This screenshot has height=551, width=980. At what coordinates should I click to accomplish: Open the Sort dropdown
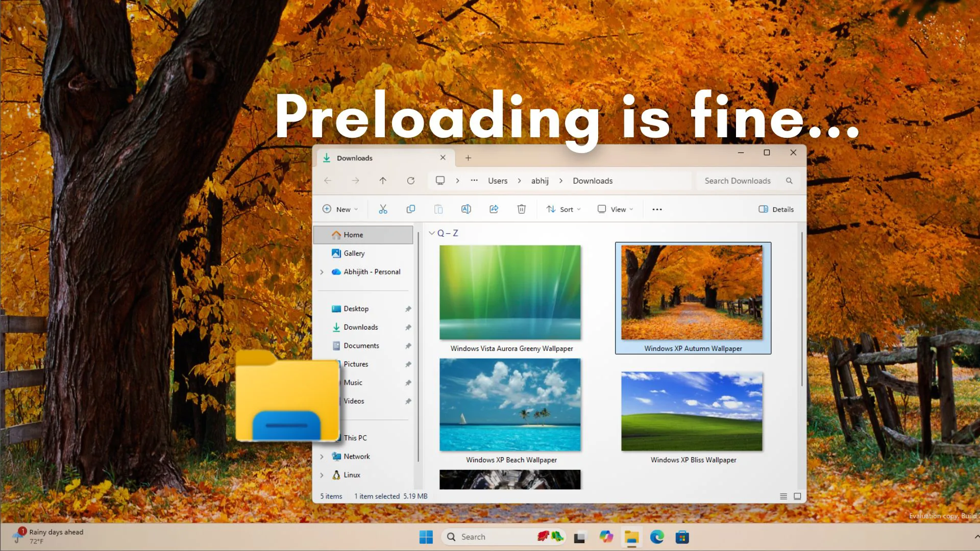[x=563, y=209]
